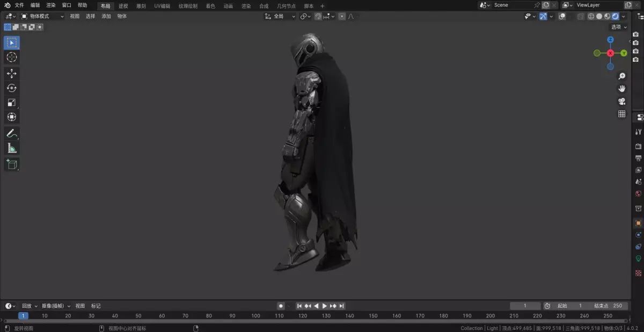Open timeline 回放 playback dropdown

pyautogui.click(x=29, y=306)
